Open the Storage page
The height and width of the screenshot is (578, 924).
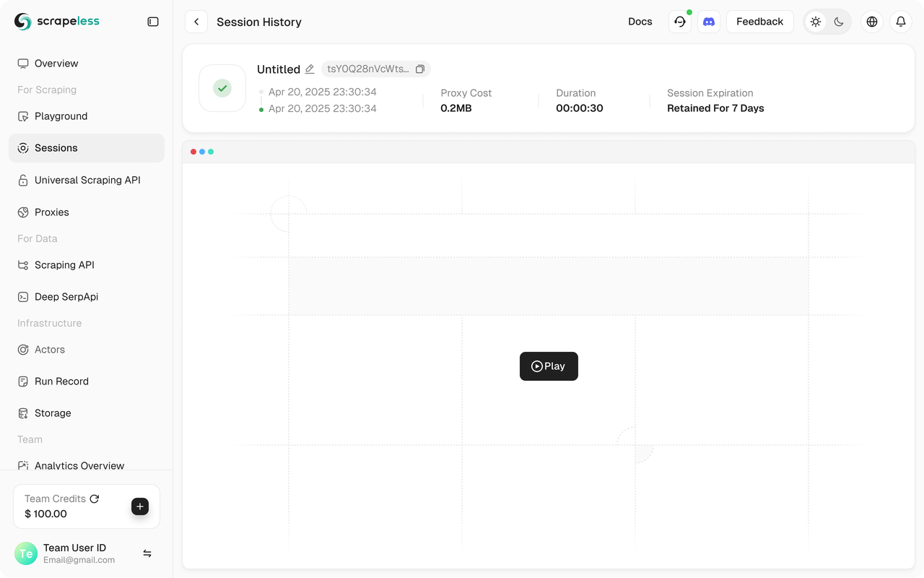[x=87, y=413]
